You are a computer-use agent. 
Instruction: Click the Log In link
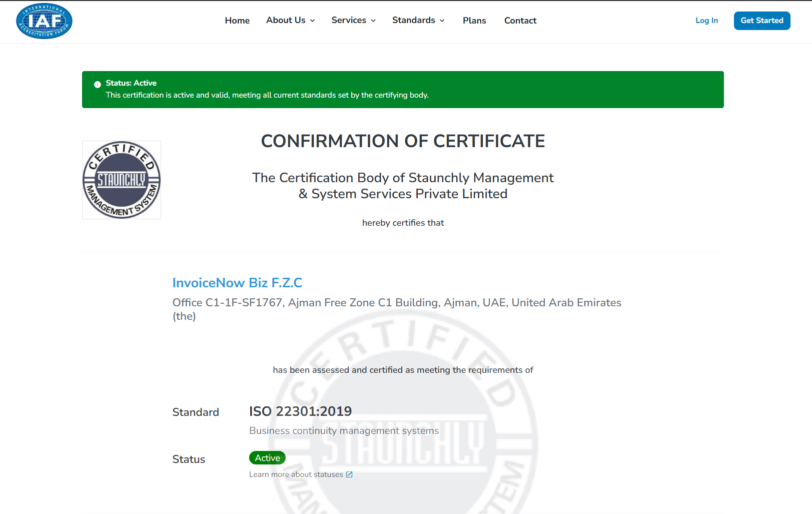point(706,21)
